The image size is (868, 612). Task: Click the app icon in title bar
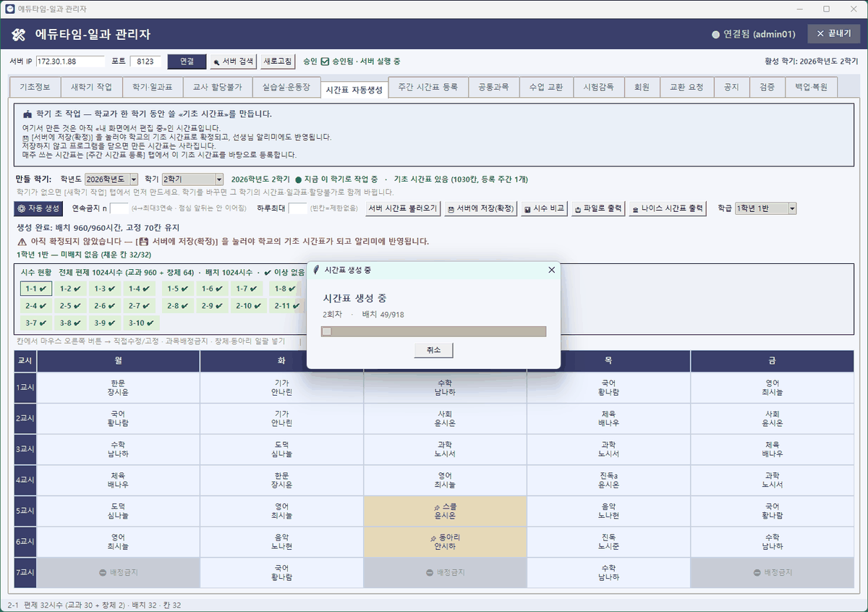click(9, 9)
